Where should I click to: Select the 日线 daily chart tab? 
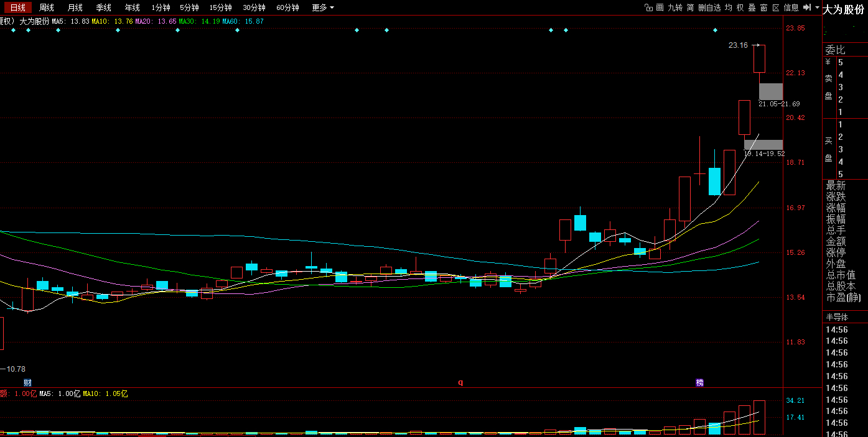tap(17, 7)
